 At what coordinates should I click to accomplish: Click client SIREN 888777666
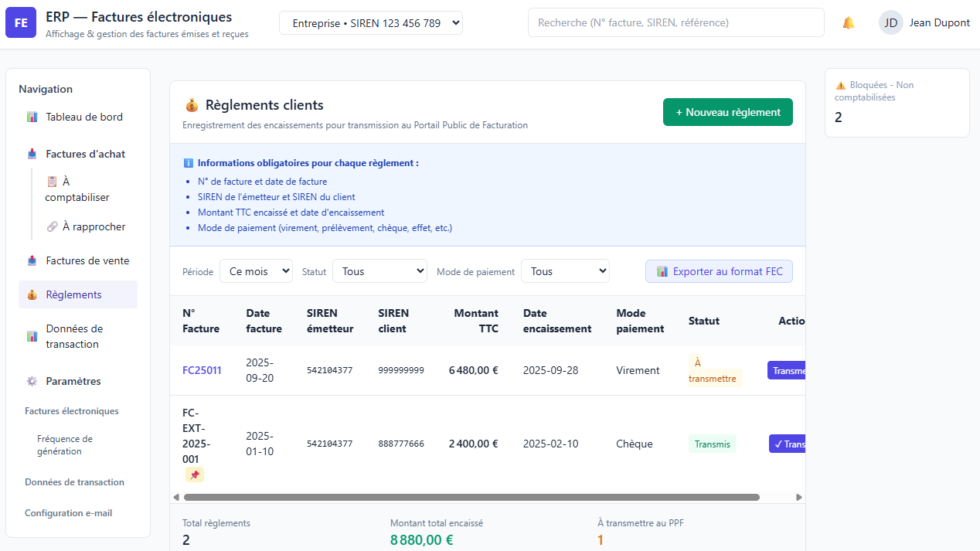point(401,444)
